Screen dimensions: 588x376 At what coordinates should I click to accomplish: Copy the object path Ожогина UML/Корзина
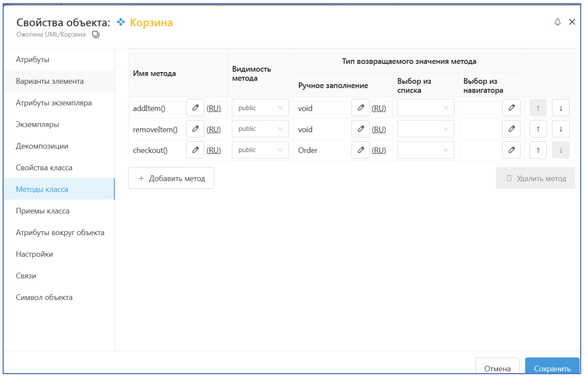coord(96,35)
